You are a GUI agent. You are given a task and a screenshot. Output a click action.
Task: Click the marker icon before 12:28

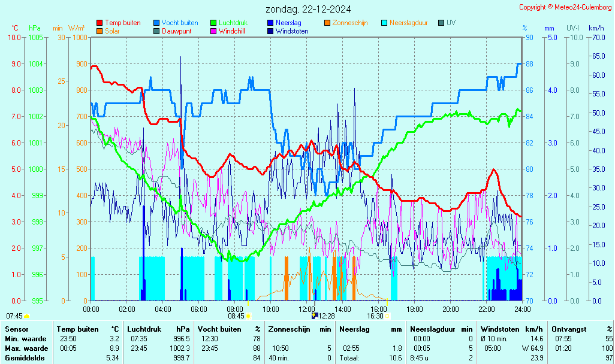click(314, 316)
